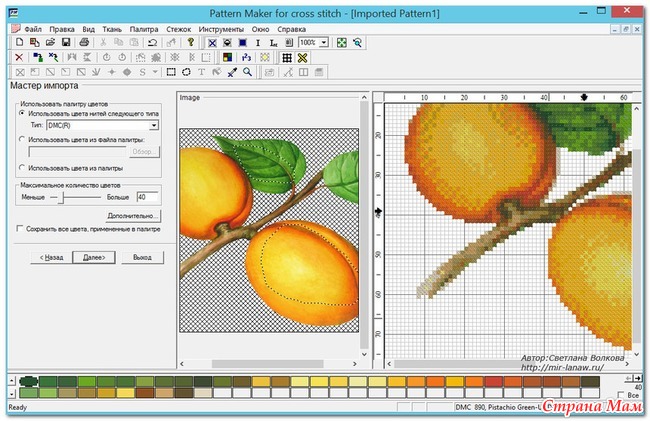Select 'Использовать цвета из файла палитры' option

23,140
